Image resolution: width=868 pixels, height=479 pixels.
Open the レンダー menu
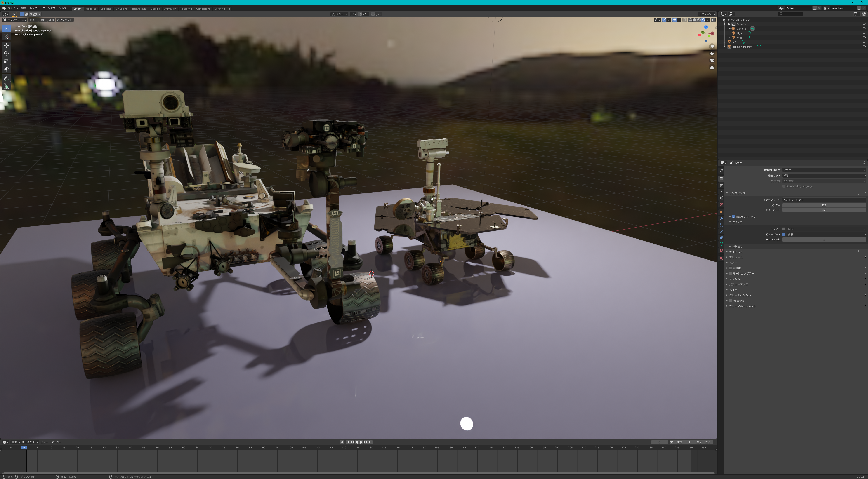34,8
